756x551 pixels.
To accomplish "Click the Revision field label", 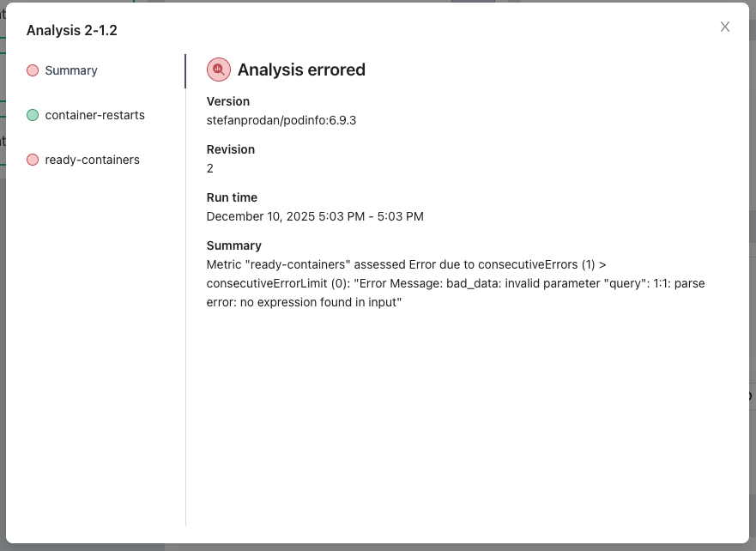I will tap(231, 149).
